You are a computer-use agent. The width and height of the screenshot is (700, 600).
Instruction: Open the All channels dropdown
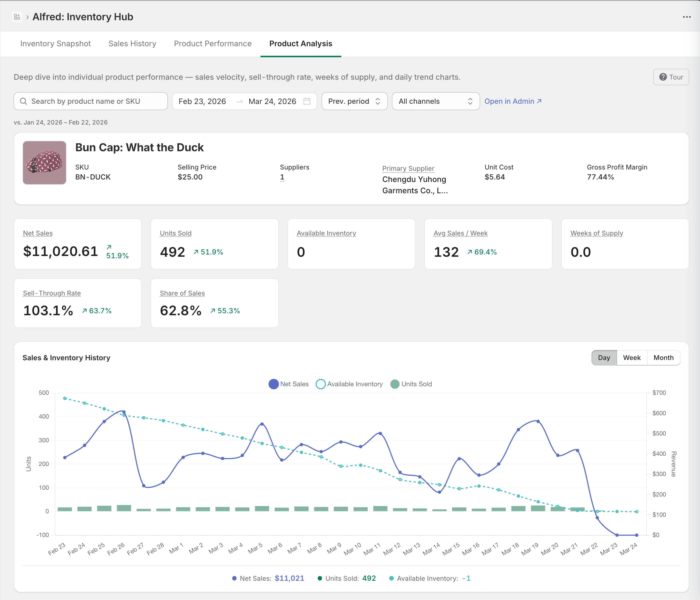pos(435,101)
